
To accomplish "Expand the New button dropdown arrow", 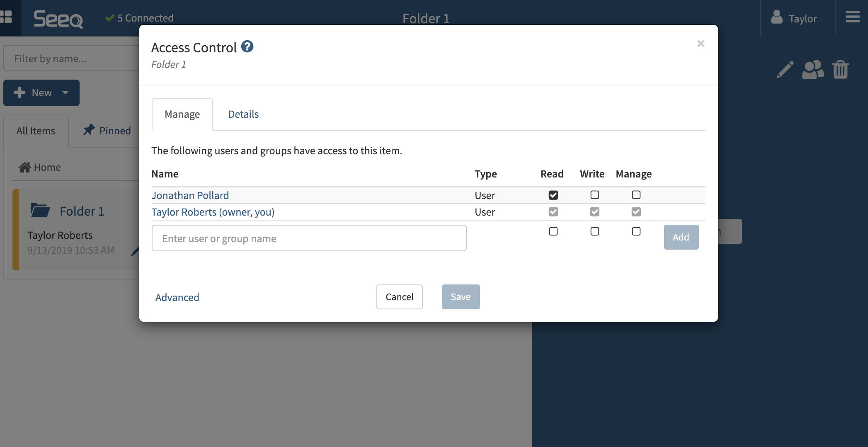I will (x=65, y=92).
